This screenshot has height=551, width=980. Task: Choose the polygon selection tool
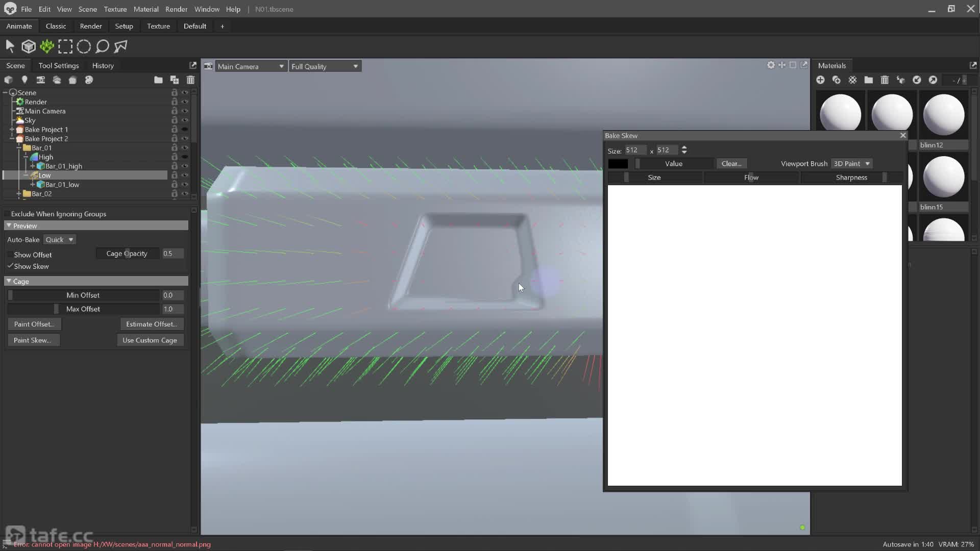120,46
